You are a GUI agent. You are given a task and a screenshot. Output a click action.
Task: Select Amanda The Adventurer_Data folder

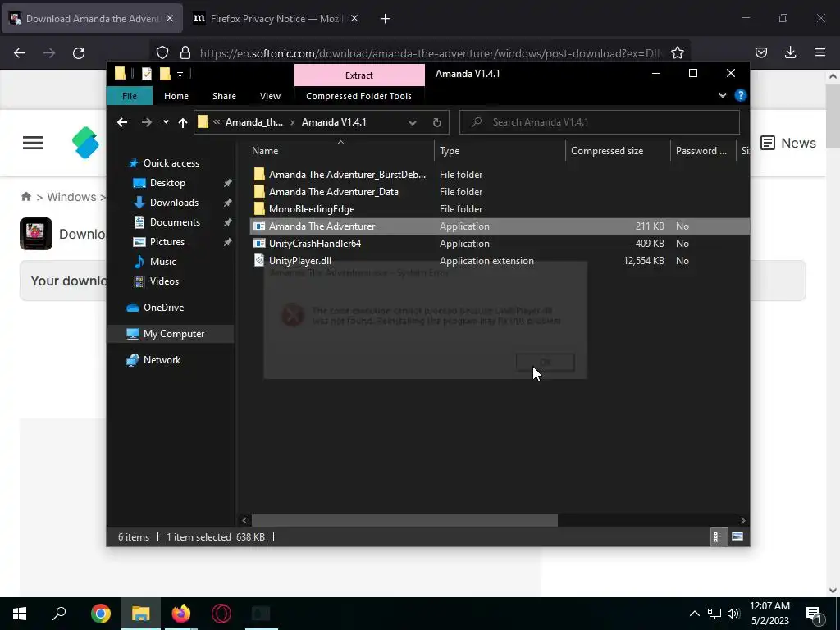(x=333, y=192)
